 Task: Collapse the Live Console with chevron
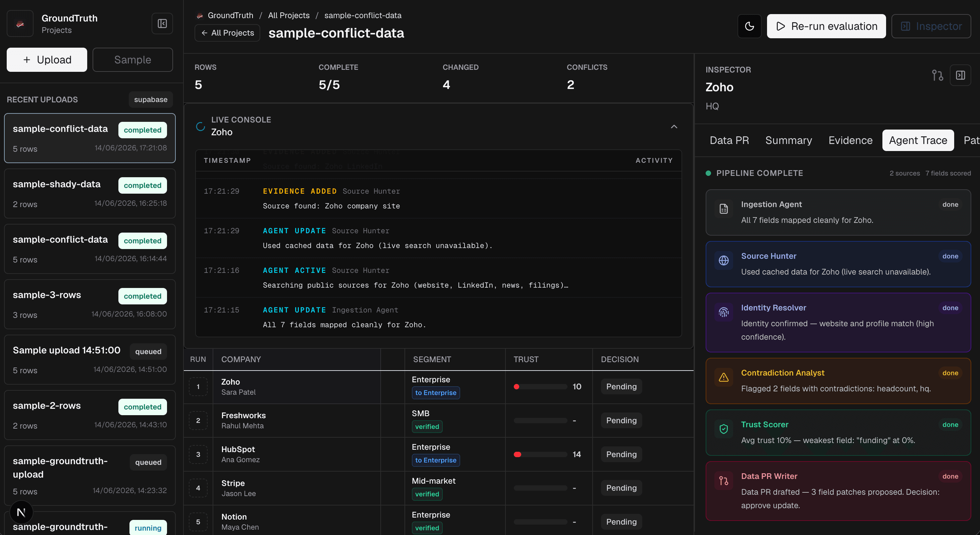pyautogui.click(x=674, y=127)
